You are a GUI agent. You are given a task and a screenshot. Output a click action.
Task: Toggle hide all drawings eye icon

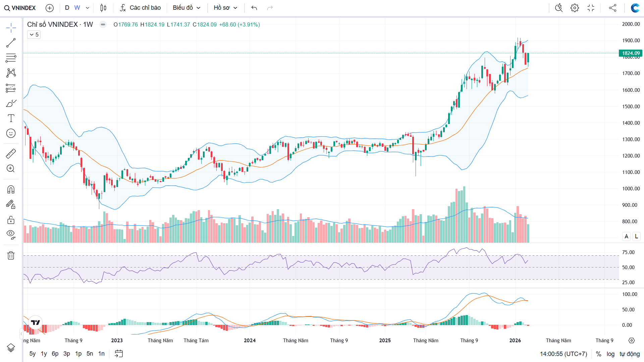click(x=11, y=234)
